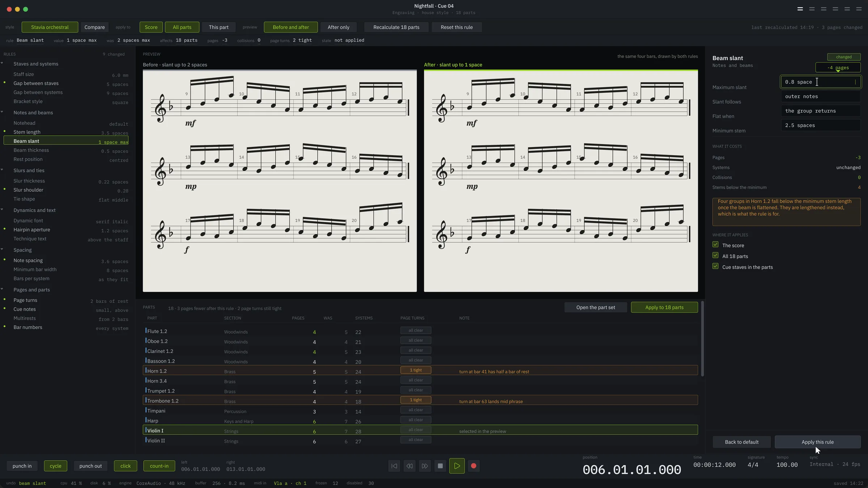Image resolution: width=868 pixels, height=488 pixels.
Task: Open the Flat when 'the group returns' selector
Action: [x=821, y=111]
